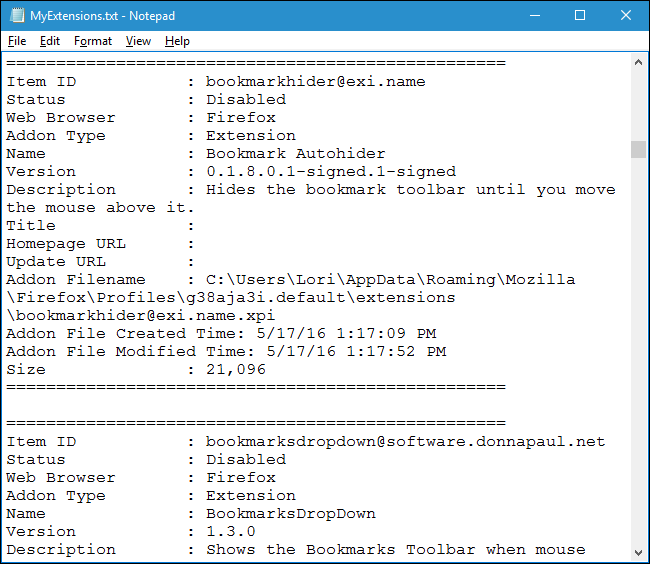The width and height of the screenshot is (650, 564).
Task: Place cursor on the Size 21,096 value
Action: tap(235, 370)
